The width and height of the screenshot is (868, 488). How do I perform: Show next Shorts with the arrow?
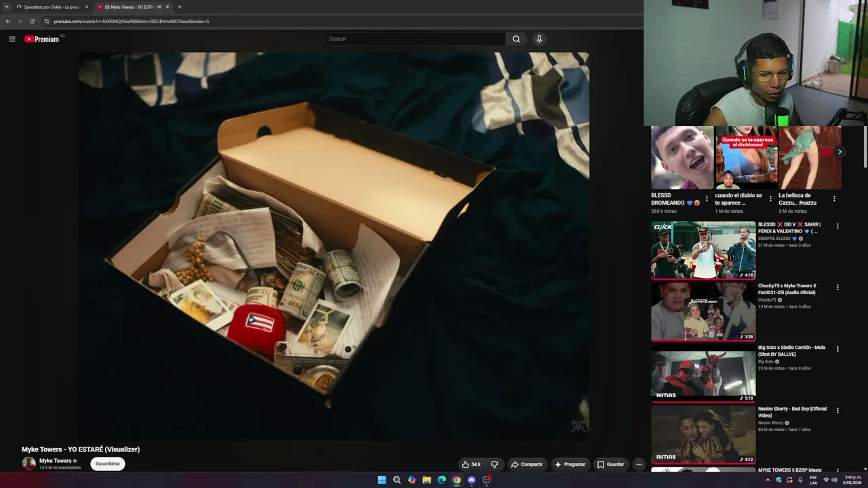(840, 152)
